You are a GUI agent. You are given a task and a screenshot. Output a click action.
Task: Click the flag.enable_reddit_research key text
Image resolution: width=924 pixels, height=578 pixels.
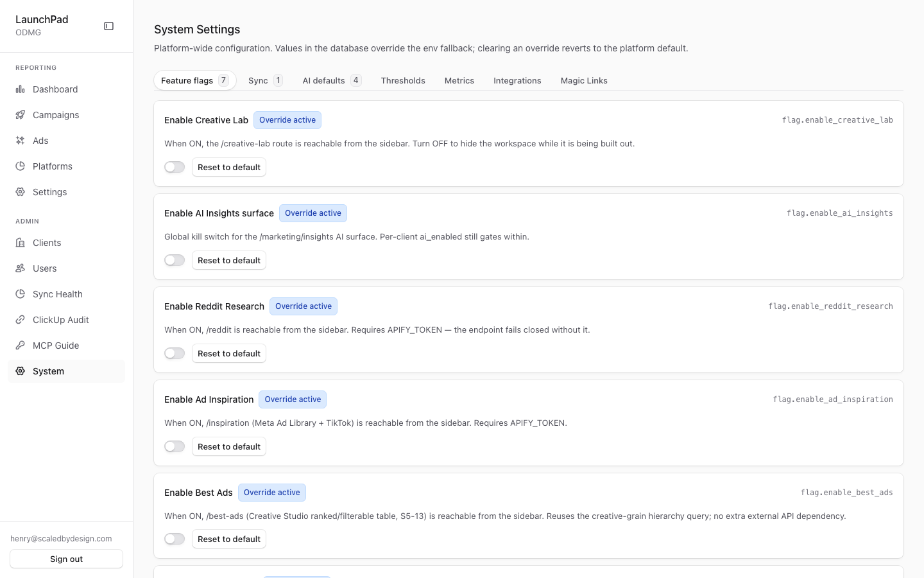point(830,306)
